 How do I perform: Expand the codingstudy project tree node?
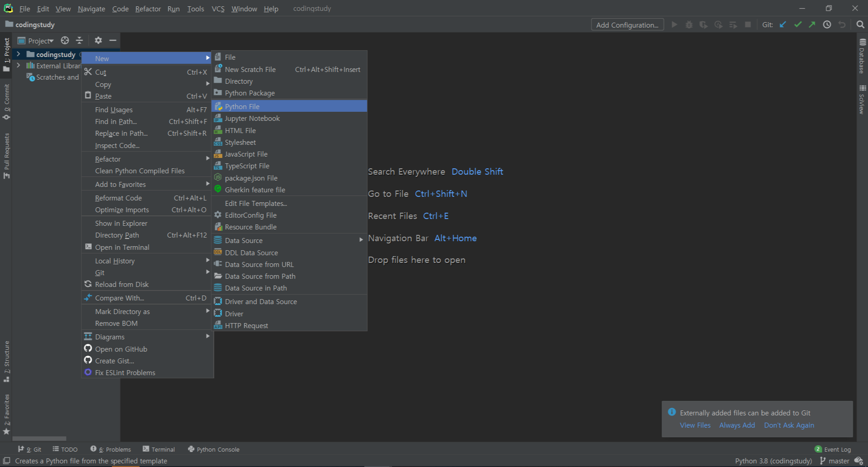18,54
